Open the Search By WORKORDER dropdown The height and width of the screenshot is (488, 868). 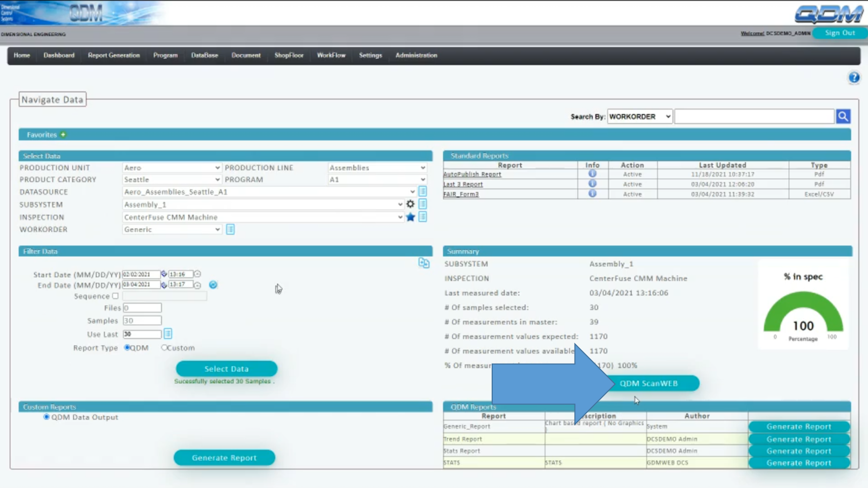639,116
